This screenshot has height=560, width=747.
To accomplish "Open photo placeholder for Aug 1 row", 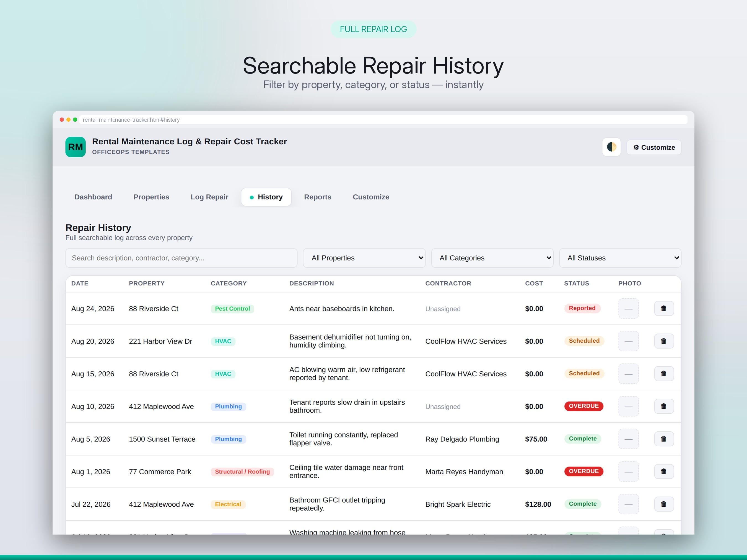I will [629, 472].
